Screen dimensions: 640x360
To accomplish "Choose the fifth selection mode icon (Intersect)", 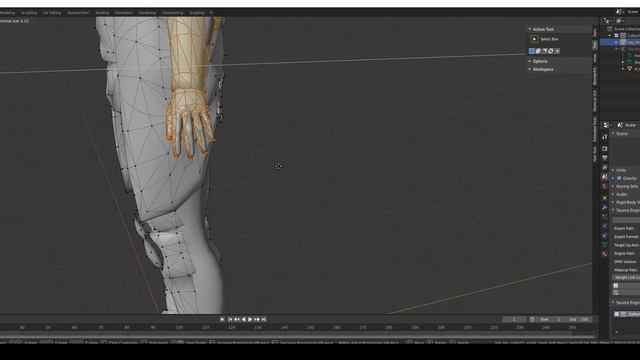I will click(557, 51).
